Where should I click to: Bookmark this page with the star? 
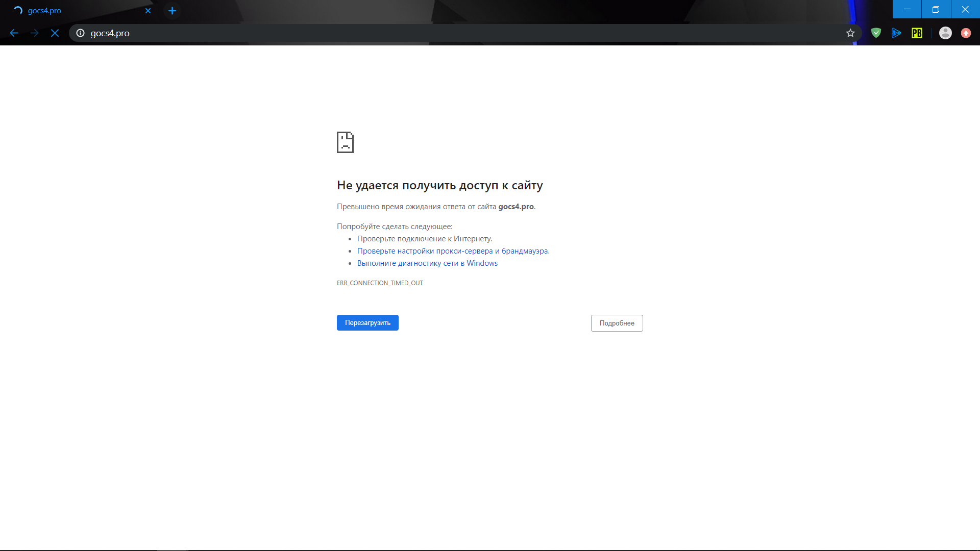[850, 33]
